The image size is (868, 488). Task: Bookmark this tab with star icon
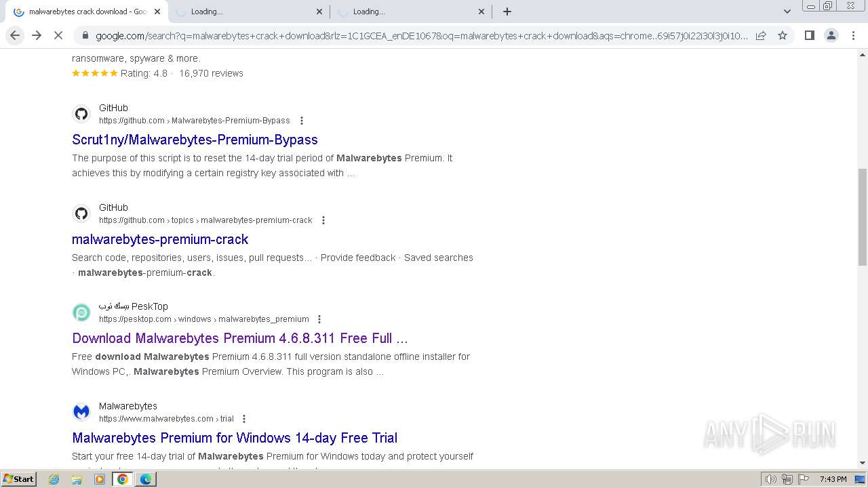point(783,35)
